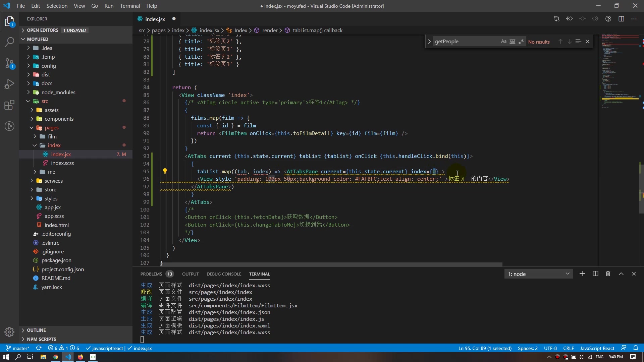Click the Split Editor Right icon
The width and height of the screenshot is (644, 362).
(x=621, y=19)
